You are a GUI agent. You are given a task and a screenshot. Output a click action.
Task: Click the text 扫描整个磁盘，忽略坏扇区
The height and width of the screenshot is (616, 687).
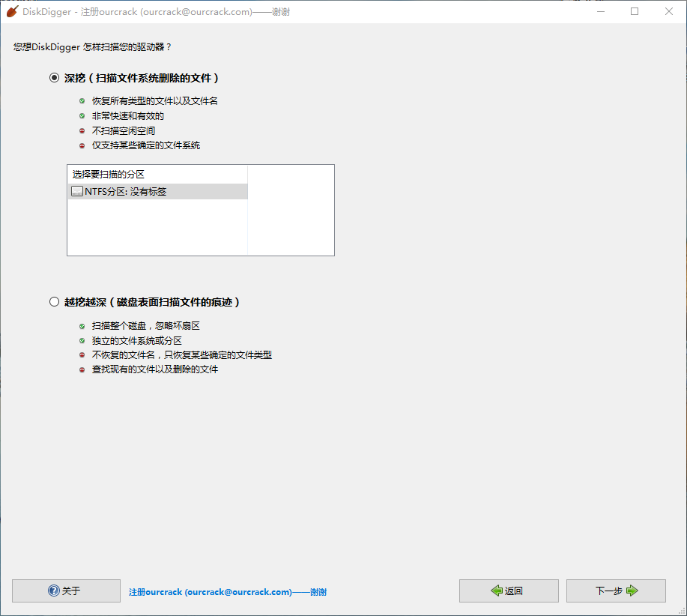(x=146, y=326)
